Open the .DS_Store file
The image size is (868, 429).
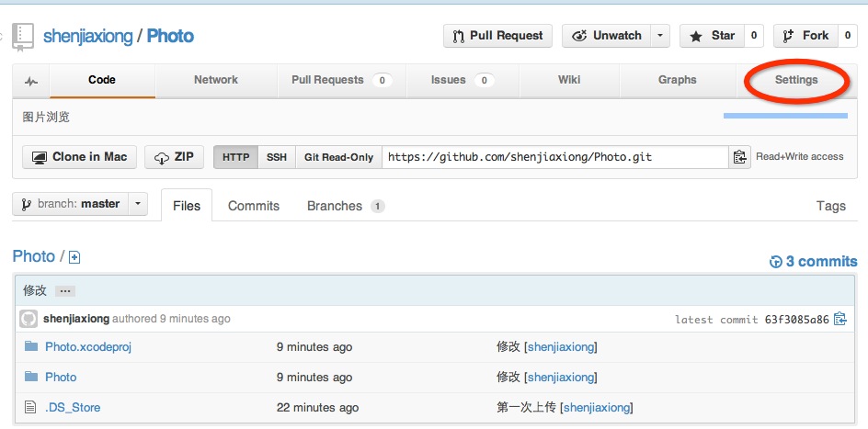tap(73, 408)
